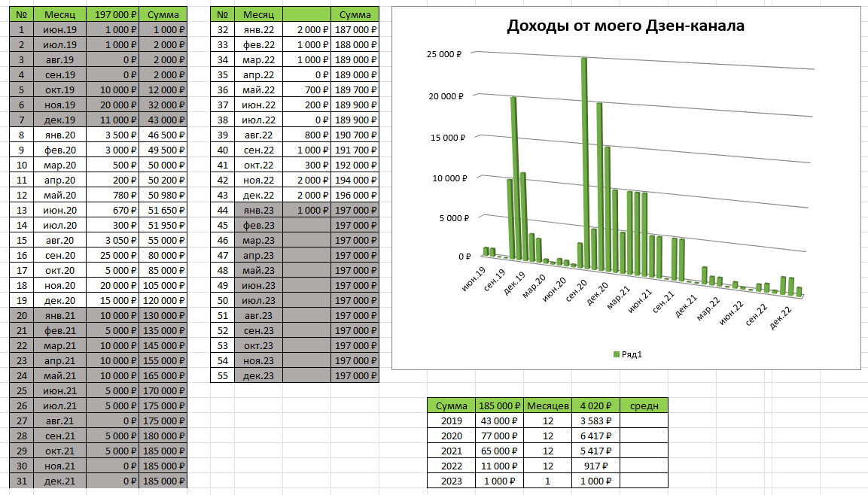Select the '700 ₽' cell for май.22

tap(307, 90)
